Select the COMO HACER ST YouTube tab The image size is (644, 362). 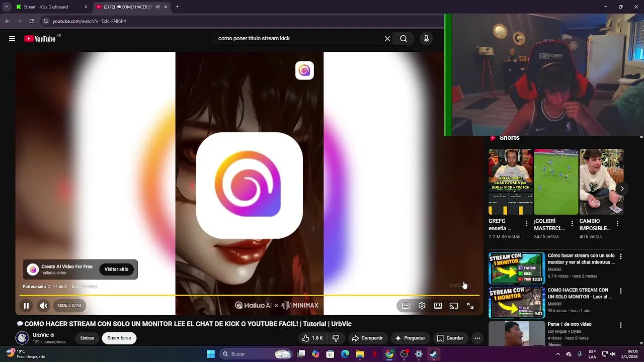(128, 7)
